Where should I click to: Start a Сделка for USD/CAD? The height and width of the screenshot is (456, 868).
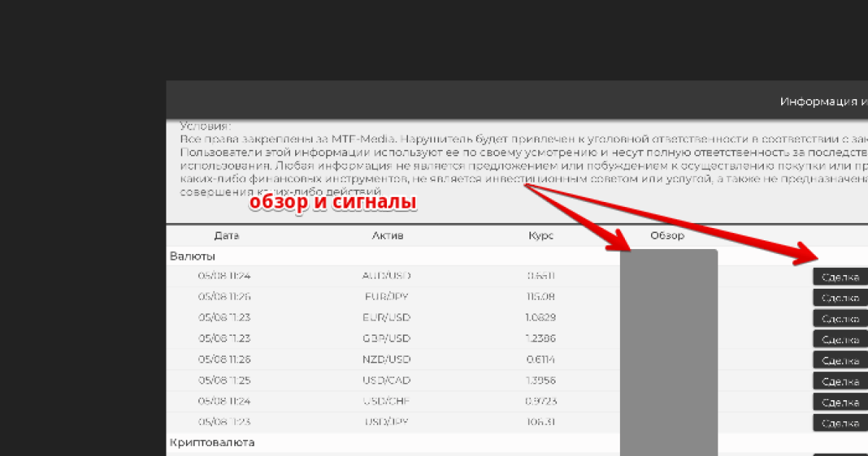click(x=841, y=381)
